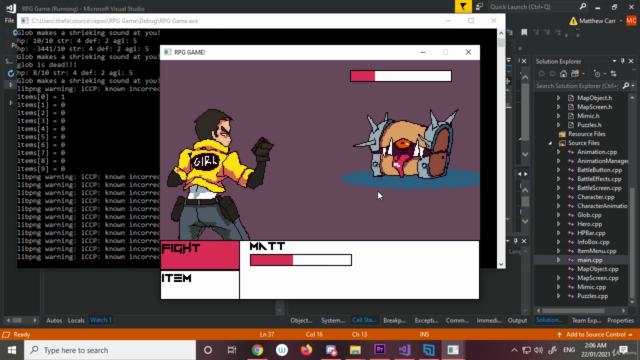Switch to the Call Stack tab
This screenshot has height=360, width=640.
364,320
